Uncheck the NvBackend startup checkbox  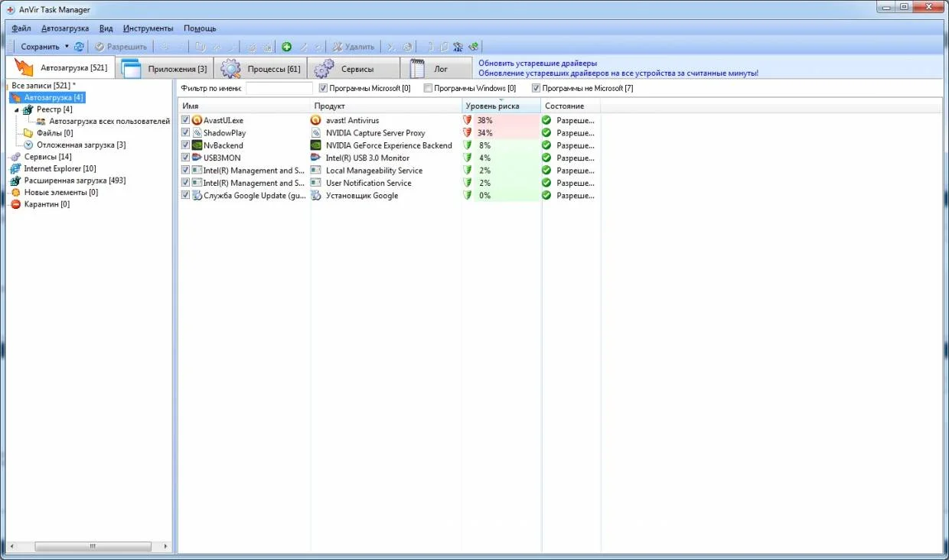tap(186, 145)
